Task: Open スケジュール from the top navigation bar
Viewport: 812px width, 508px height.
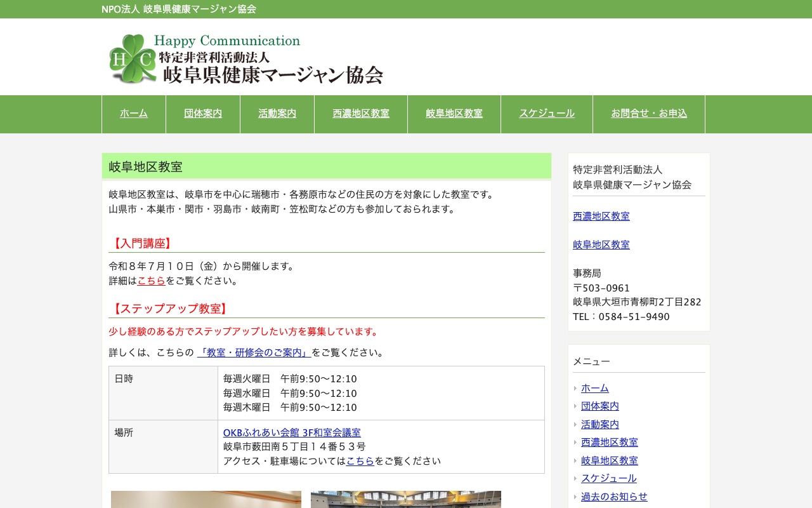Action: pos(546,114)
